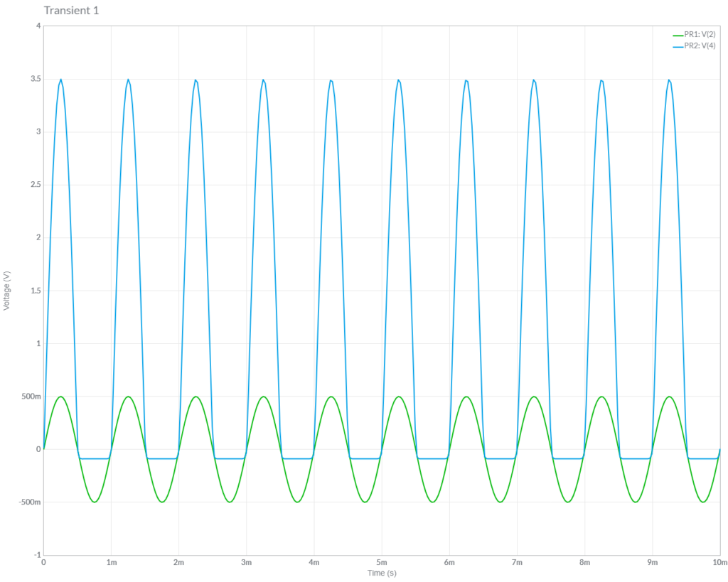Click the Time (s) axis label
Viewport: 728px width, 582px height.
[382, 573]
